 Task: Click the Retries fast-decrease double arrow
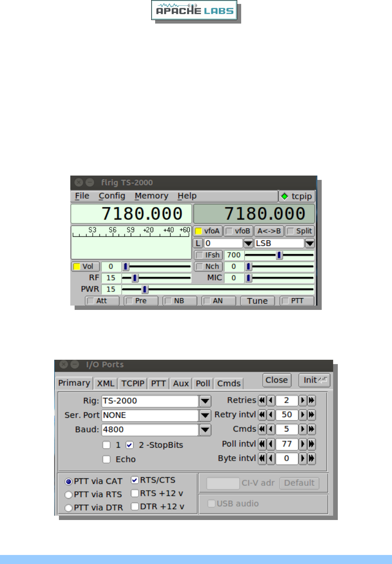262,400
